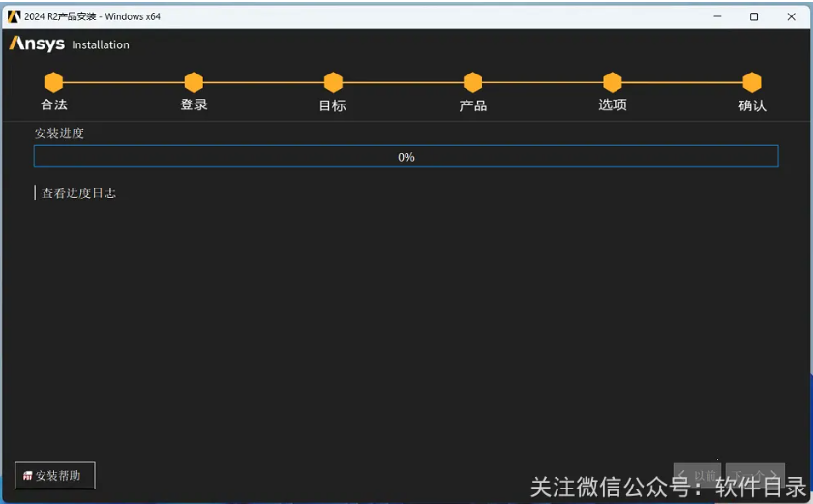Click the 目标 step label text
Image resolution: width=813 pixels, height=504 pixels.
click(x=333, y=105)
